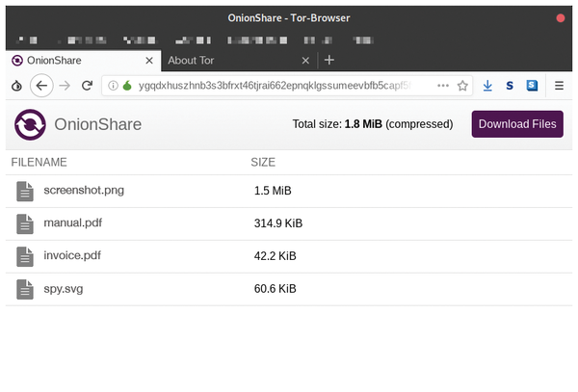This screenshot has height=392, width=578.
Task: Click the Tor onion button in toolbar
Action: 16,86
